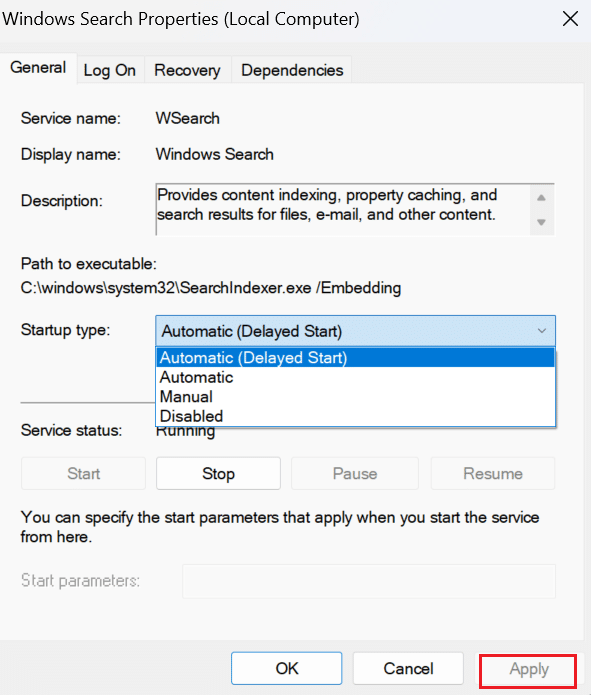Viewport: 591px width, 695px height.
Task: Choose Manual startup type
Action: pyautogui.click(x=356, y=397)
